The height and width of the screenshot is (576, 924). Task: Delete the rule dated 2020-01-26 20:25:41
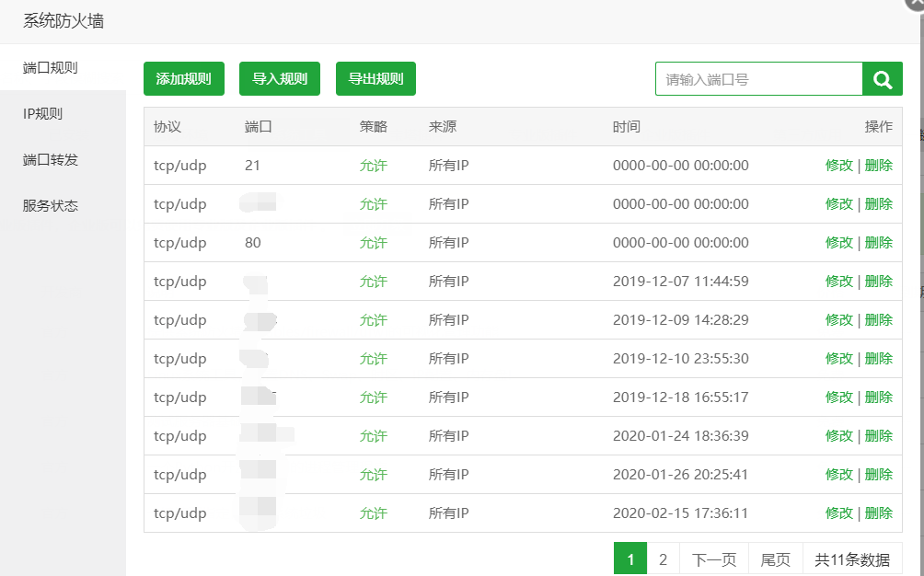pyautogui.click(x=879, y=475)
